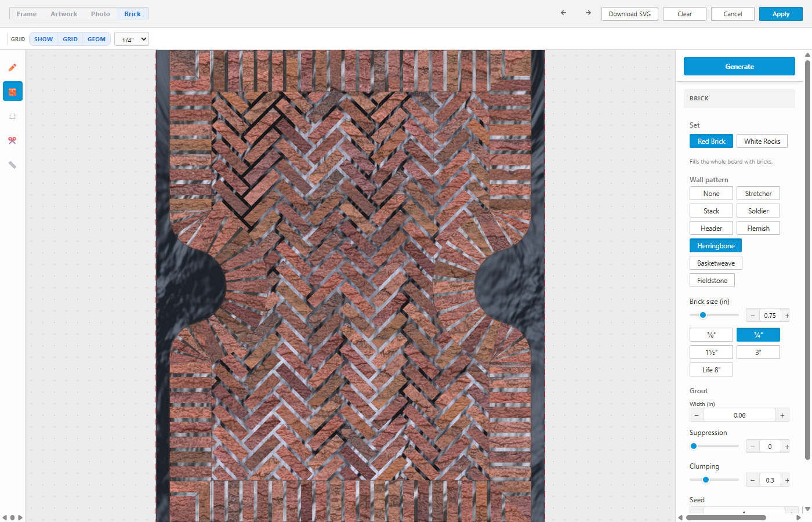Toggle grid SHOW option

tap(43, 39)
